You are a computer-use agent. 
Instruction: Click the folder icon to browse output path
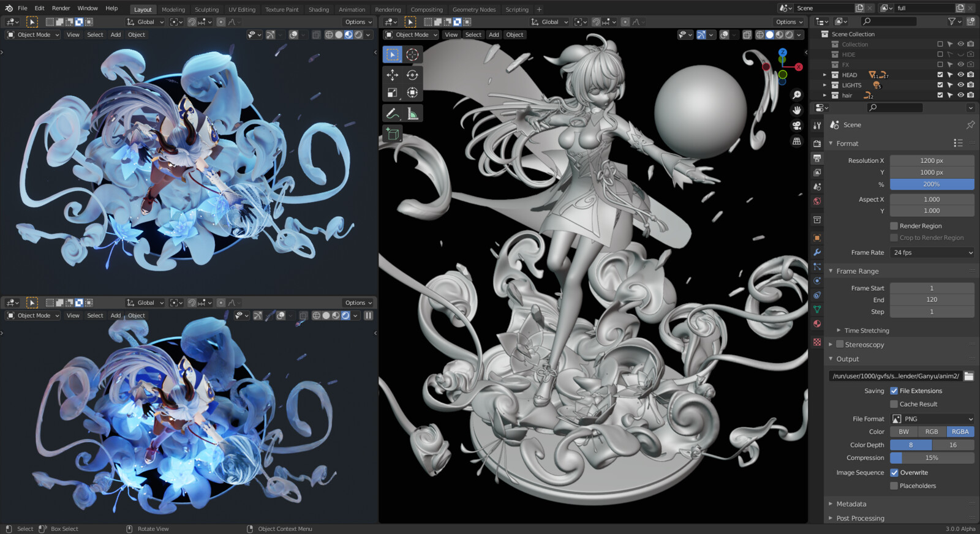(968, 376)
